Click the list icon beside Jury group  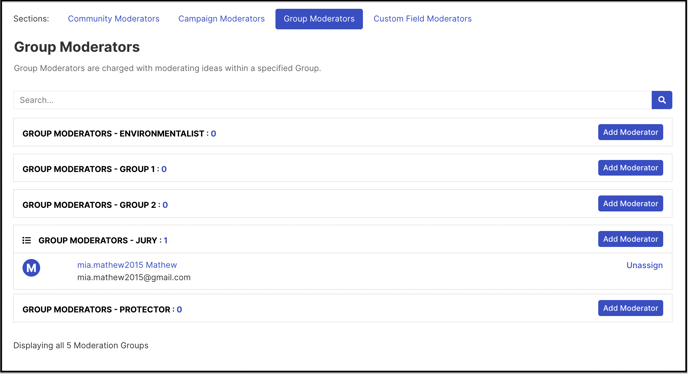coord(27,240)
